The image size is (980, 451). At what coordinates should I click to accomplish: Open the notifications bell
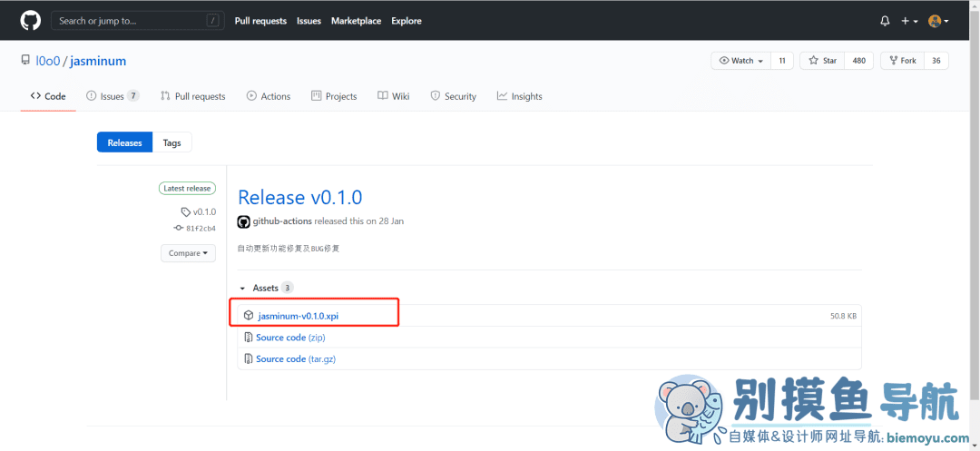click(885, 21)
